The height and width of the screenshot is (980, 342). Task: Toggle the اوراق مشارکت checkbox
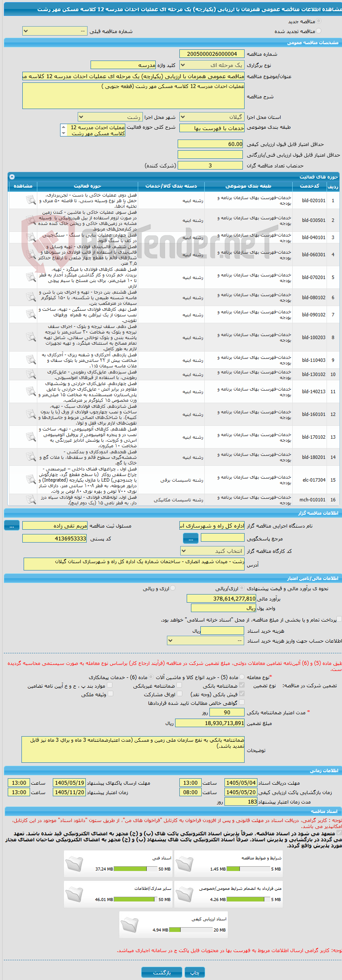179,694
